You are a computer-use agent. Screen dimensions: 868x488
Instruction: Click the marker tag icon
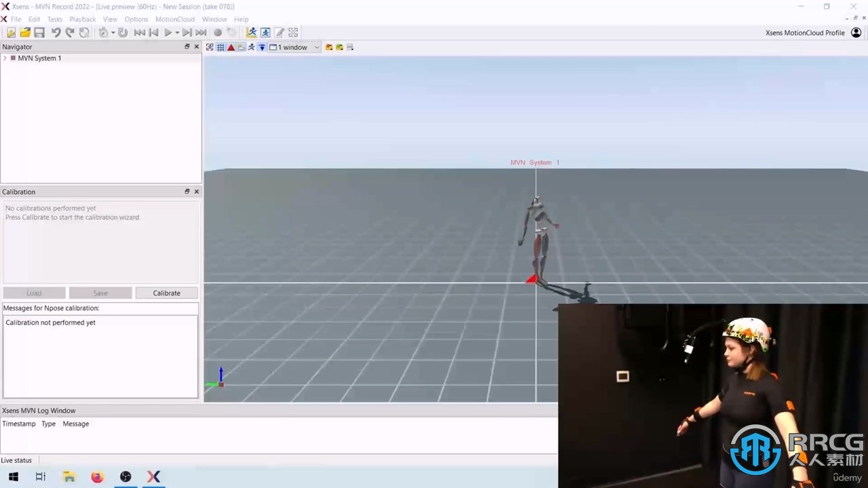coord(231,33)
